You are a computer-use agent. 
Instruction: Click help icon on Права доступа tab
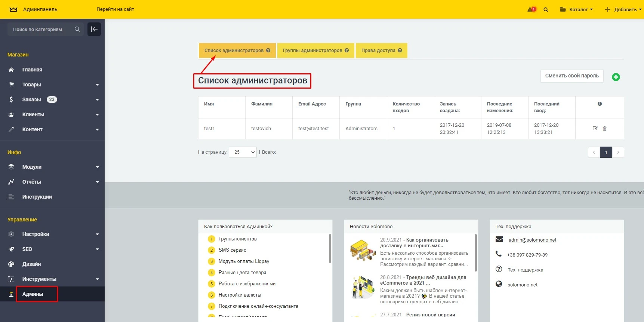coord(400,50)
